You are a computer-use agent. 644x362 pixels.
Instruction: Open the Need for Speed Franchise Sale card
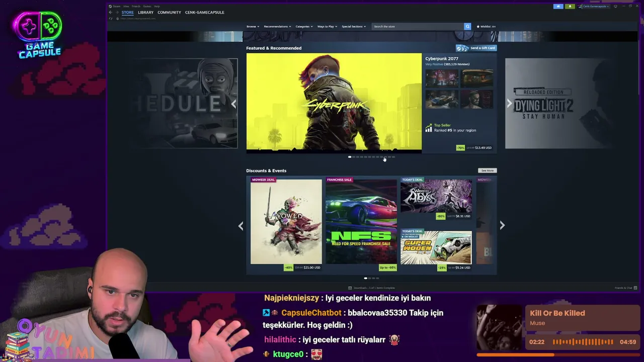coord(361,222)
